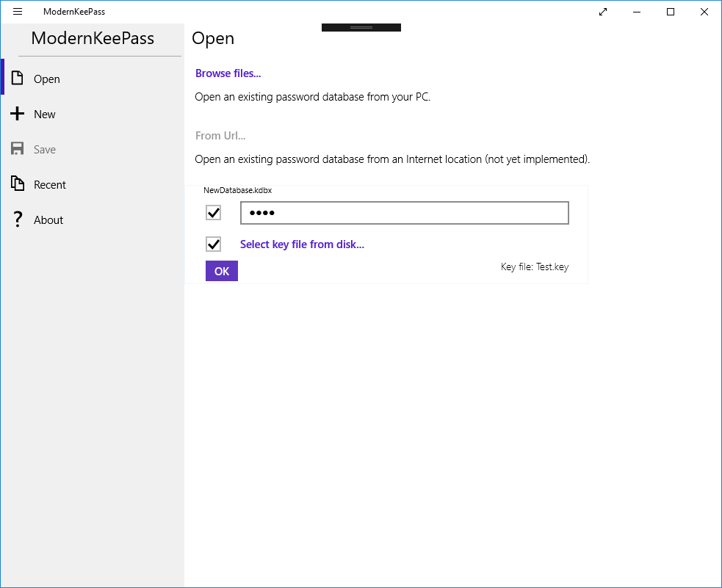Enter full-screen mode via diagonal arrows icon

click(603, 12)
